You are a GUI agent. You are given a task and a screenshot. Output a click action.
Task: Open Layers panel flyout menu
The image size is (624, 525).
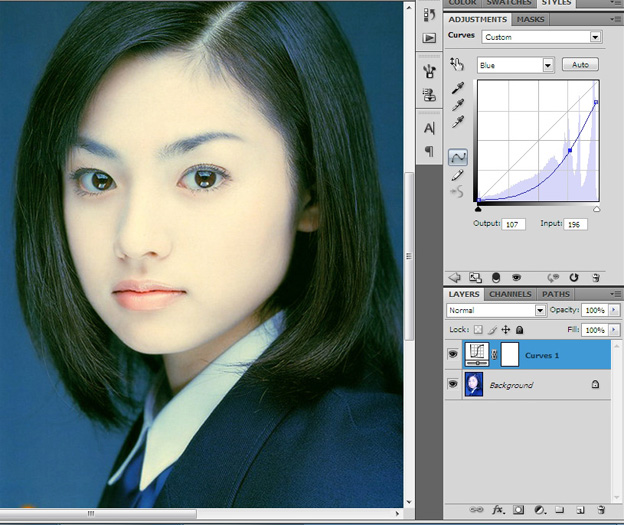point(615,294)
